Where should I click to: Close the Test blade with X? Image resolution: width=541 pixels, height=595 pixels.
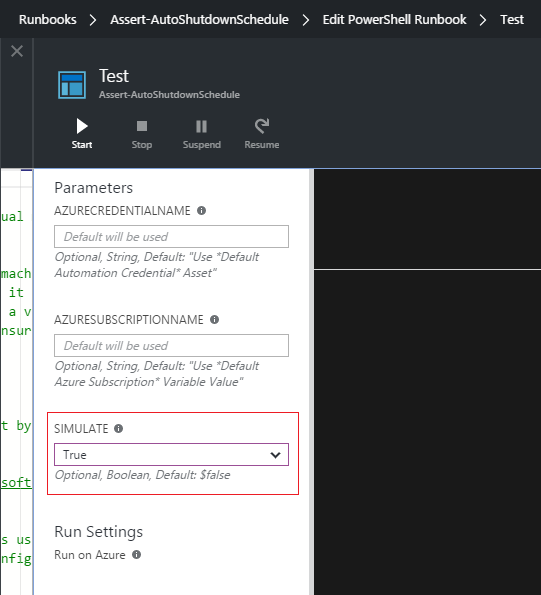[17, 51]
